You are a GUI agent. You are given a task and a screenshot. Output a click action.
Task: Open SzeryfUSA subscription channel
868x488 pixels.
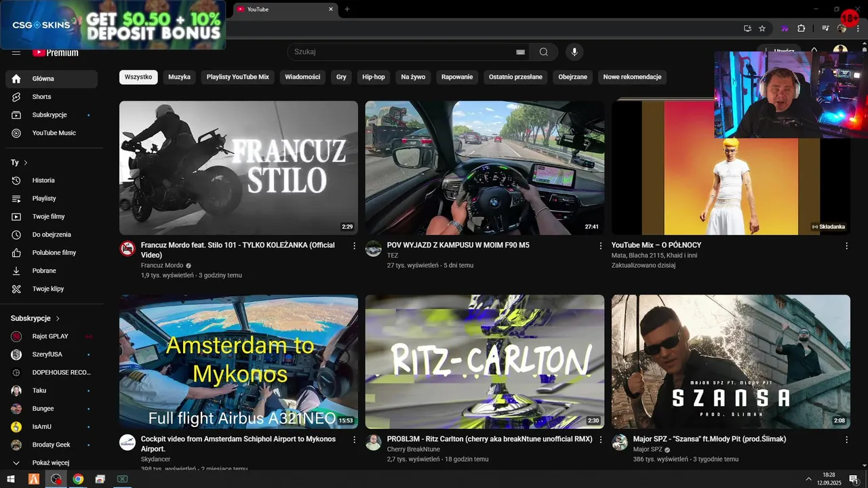click(x=52, y=354)
